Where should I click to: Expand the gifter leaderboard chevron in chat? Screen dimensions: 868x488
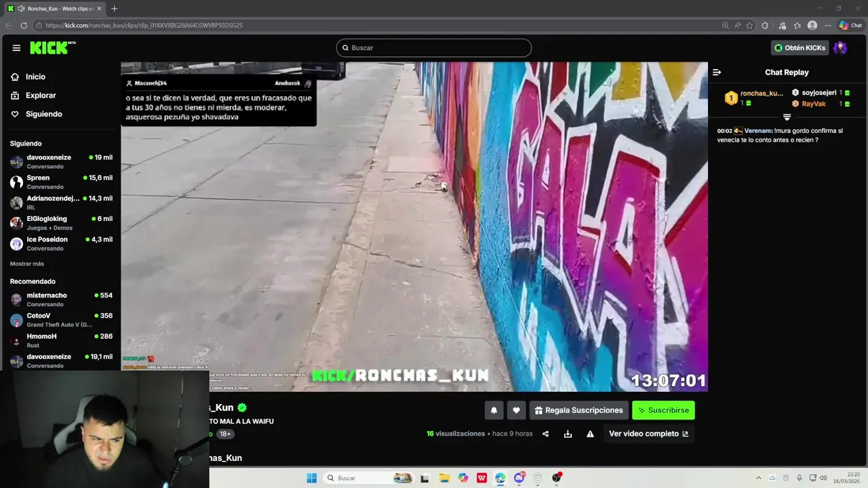click(x=787, y=117)
